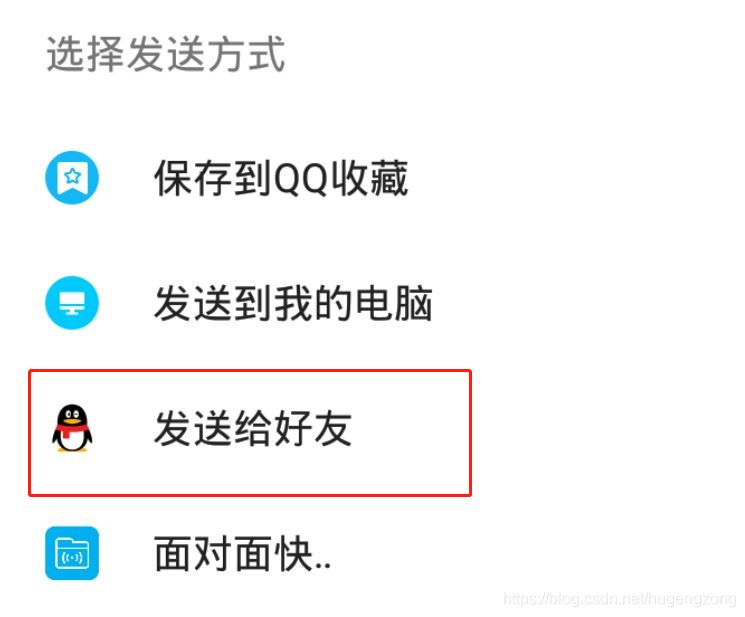This screenshot has height=617, width=745.
Task: Open the blog.csdn.net watermark link
Action: pos(620,598)
